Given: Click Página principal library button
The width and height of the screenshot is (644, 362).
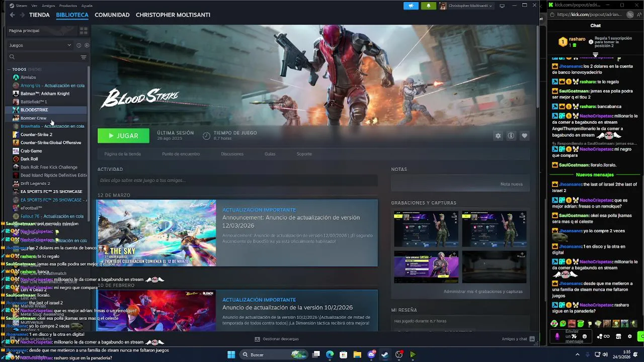Looking at the screenshot, I should [x=41, y=31].
